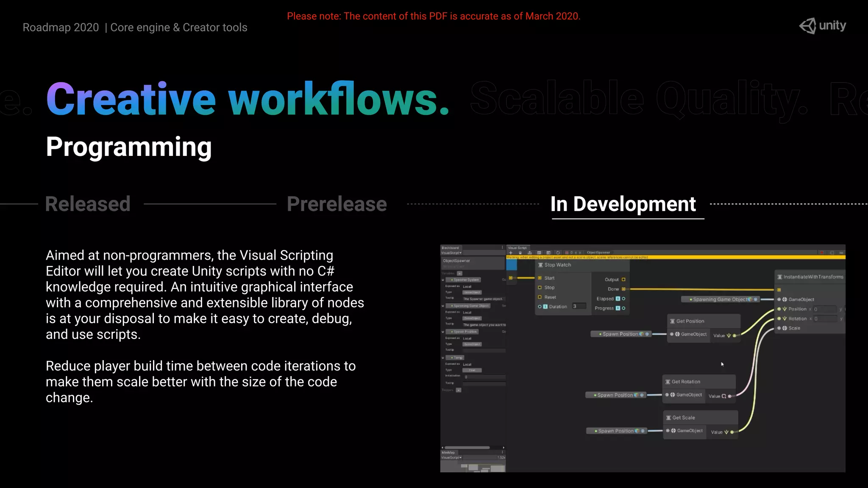
Task: Open the Visual Script editor tab
Action: [x=517, y=248]
